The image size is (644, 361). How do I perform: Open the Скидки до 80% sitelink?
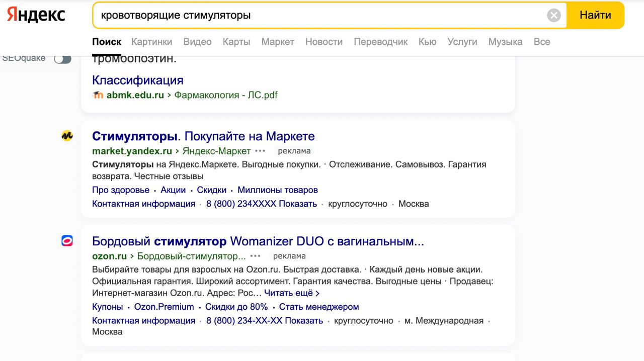(x=236, y=307)
